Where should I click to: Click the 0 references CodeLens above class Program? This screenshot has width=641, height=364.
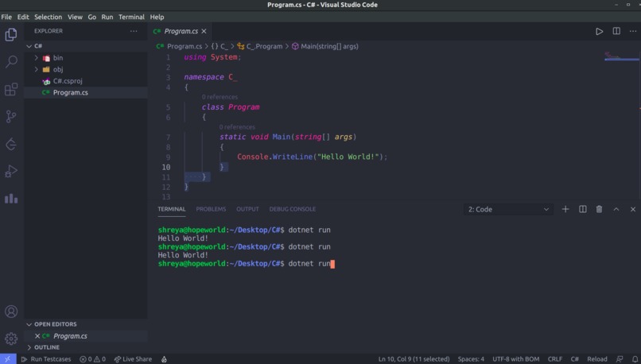(219, 97)
